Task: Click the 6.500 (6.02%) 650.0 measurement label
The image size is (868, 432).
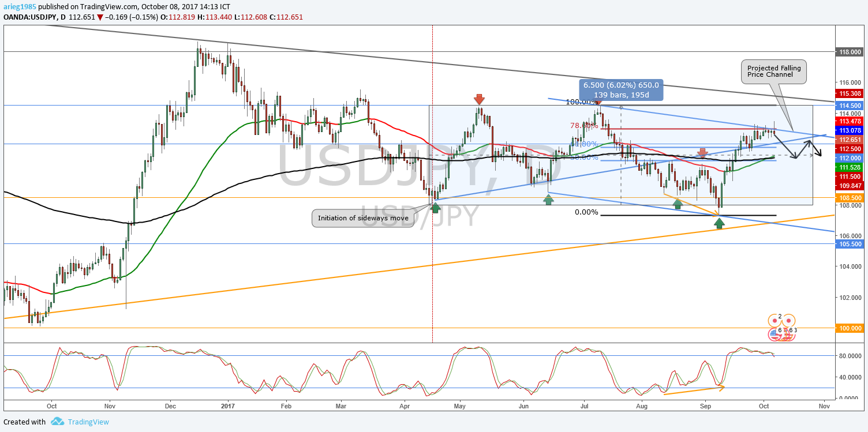Action: 621,90
